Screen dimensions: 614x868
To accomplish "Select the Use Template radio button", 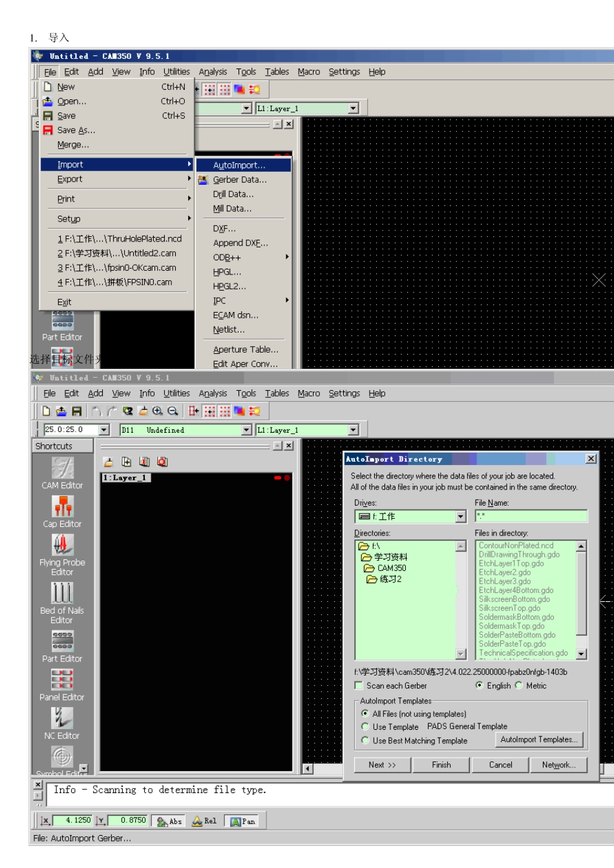I will click(365, 727).
